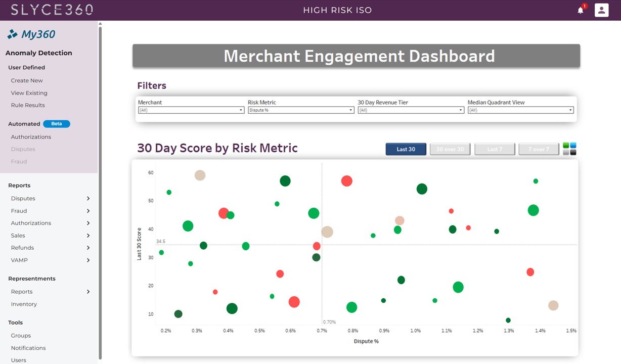Open the 30 Day Revenue Tier dropdown
The height and width of the screenshot is (364, 621).
[x=411, y=110]
